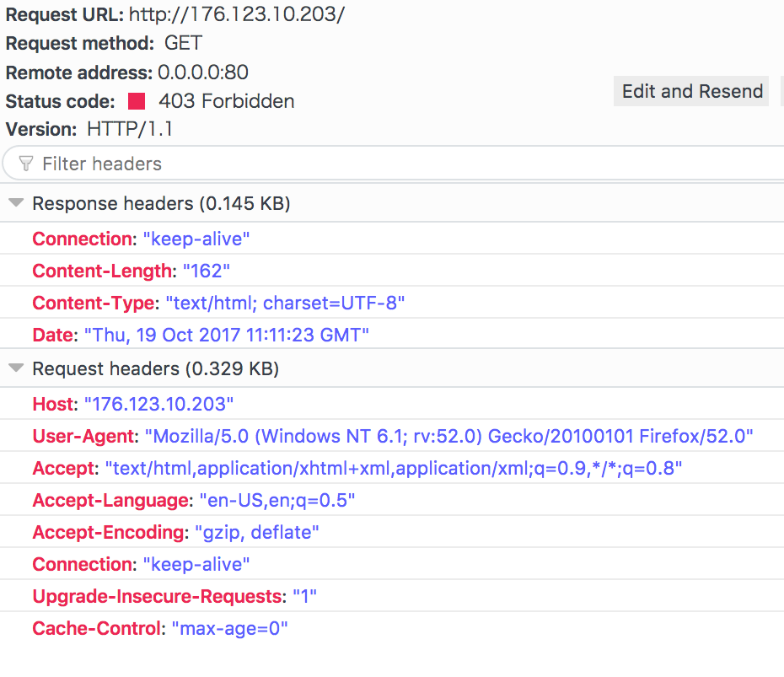
Task: Select the HTTP/1.1 version value
Action: tap(130, 130)
